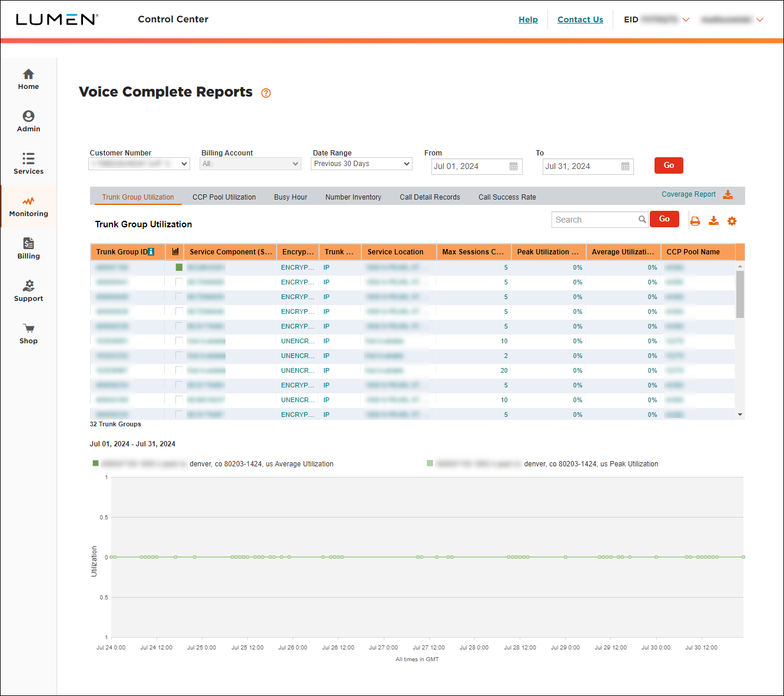Expand the Customer Number dropdown

coord(139,163)
